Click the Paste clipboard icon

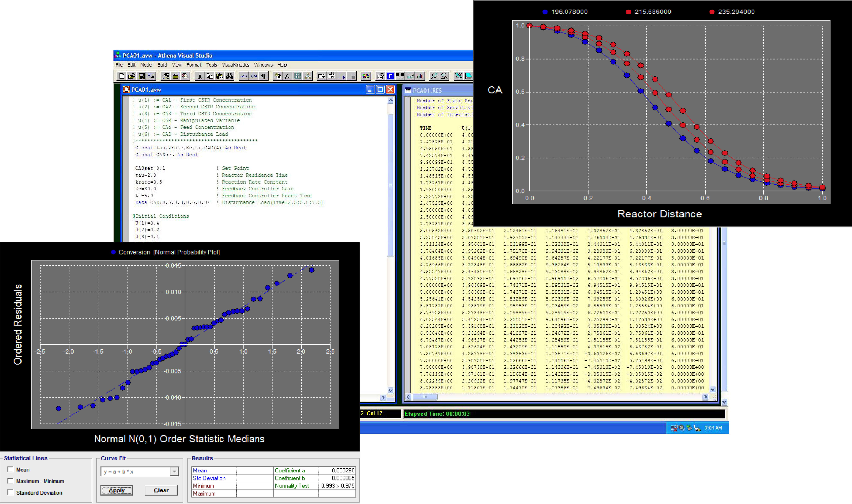pos(220,76)
